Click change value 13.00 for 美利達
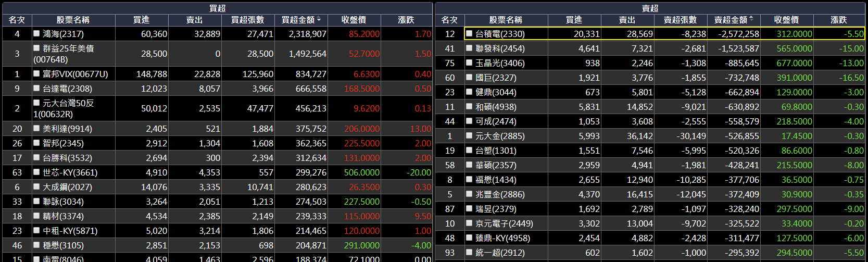 [x=420, y=129]
